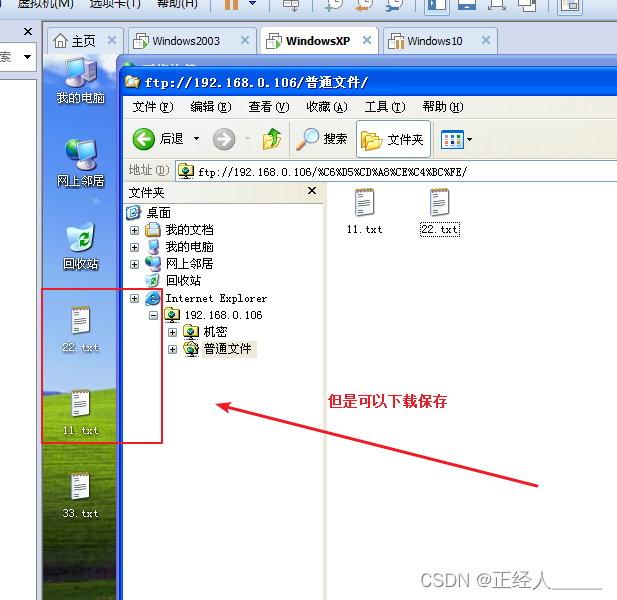Expand My Documents (我的文档) tree node
Screen dimensions: 617x600
134,230
